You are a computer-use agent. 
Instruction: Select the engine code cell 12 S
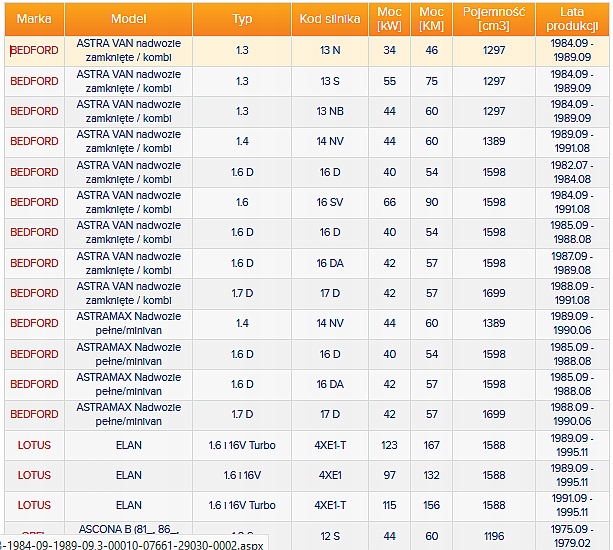click(330, 536)
